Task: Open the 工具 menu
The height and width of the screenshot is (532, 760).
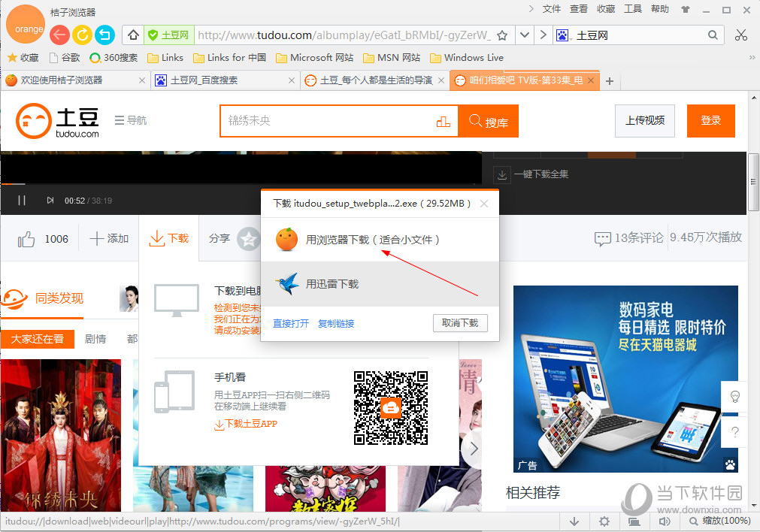Action: [x=632, y=8]
